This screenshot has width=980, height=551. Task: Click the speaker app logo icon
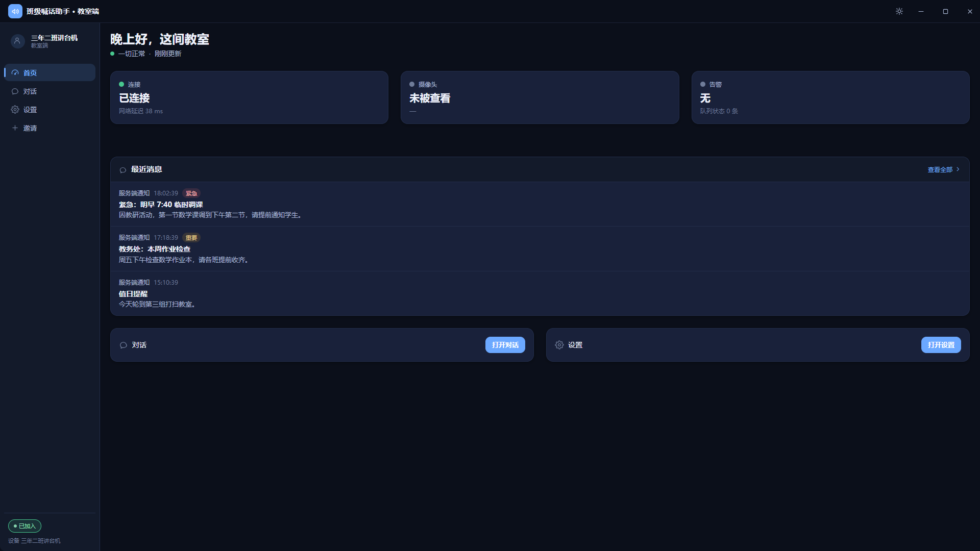point(15,11)
